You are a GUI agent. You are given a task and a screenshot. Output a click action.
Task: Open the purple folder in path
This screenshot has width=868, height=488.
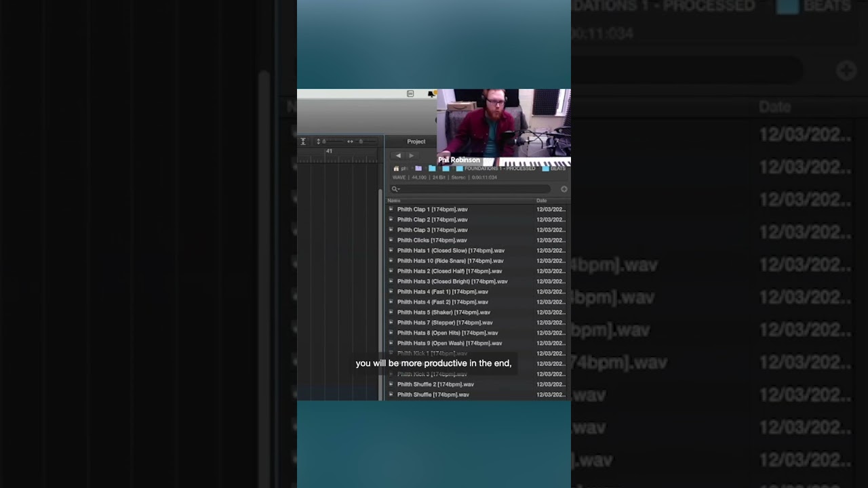click(418, 168)
